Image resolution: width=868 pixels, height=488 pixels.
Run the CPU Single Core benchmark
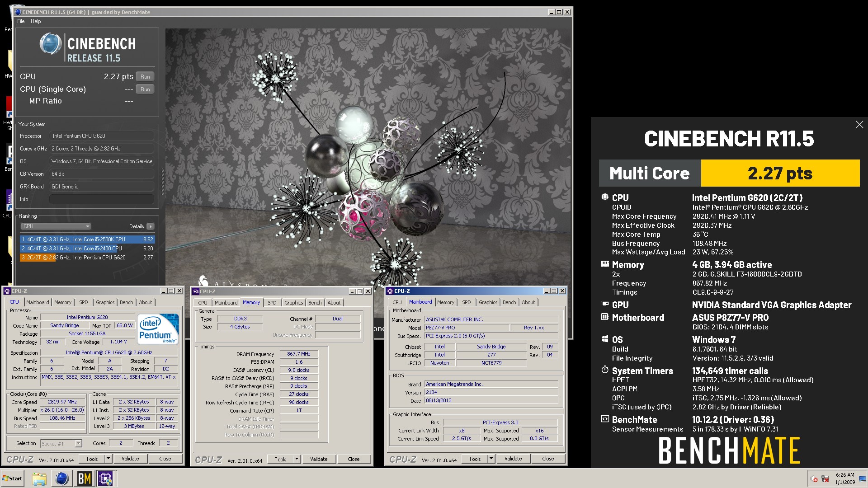[x=145, y=89]
